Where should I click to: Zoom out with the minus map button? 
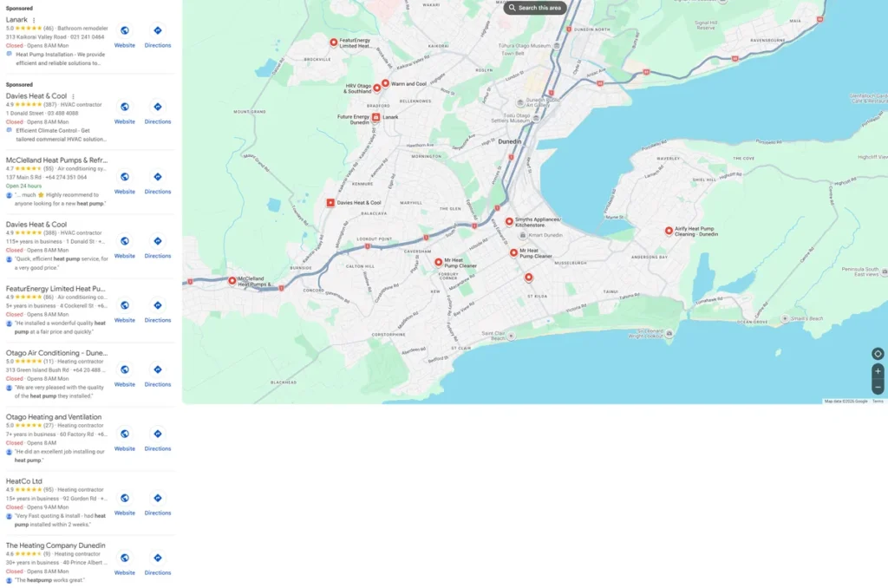878,387
